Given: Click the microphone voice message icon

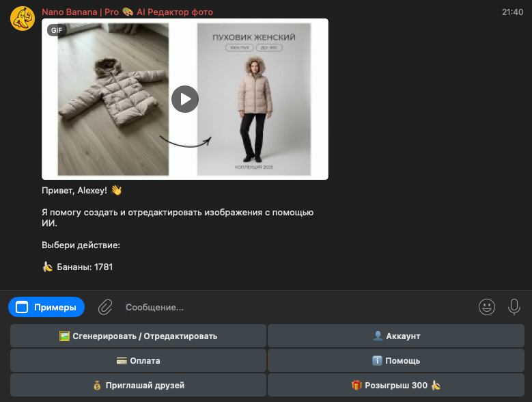Looking at the screenshot, I should click(514, 307).
